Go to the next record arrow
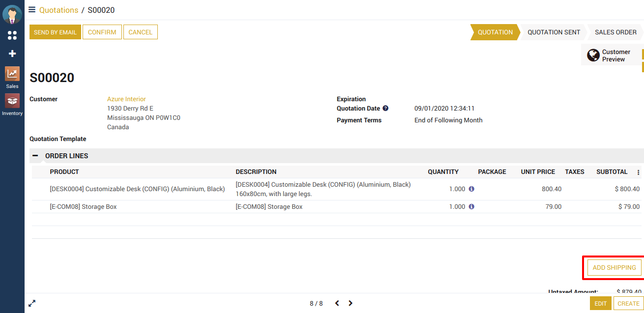 [x=351, y=303]
